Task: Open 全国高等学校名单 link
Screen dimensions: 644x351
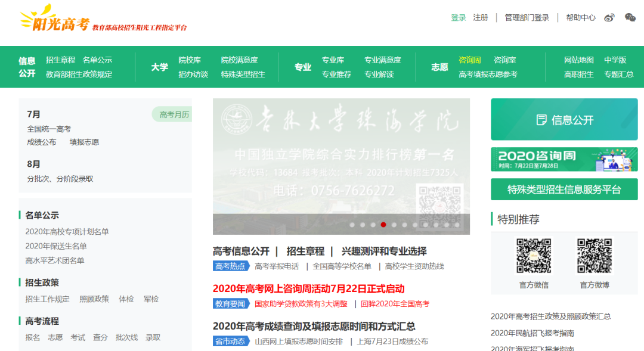Action: click(342, 266)
